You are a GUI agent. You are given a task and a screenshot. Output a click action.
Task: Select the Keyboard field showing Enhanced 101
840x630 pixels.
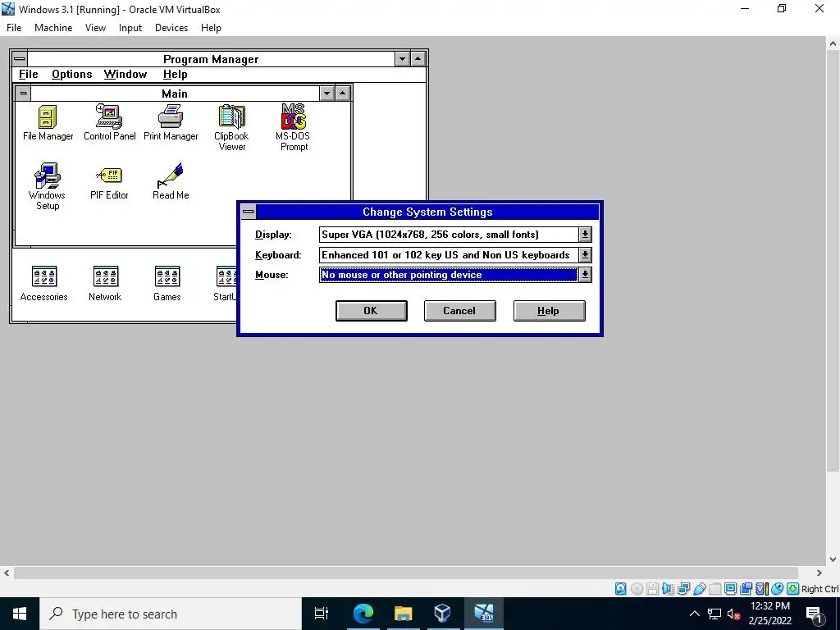449,254
